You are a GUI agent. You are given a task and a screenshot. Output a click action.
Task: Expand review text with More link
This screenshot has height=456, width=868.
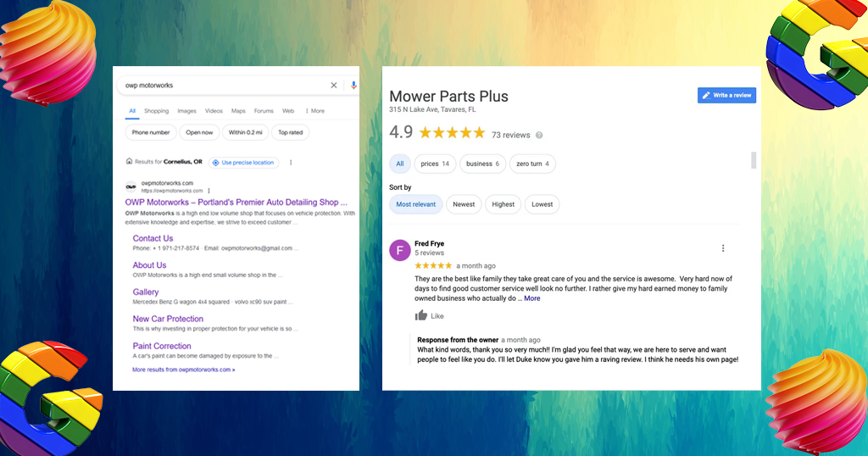click(532, 298)
